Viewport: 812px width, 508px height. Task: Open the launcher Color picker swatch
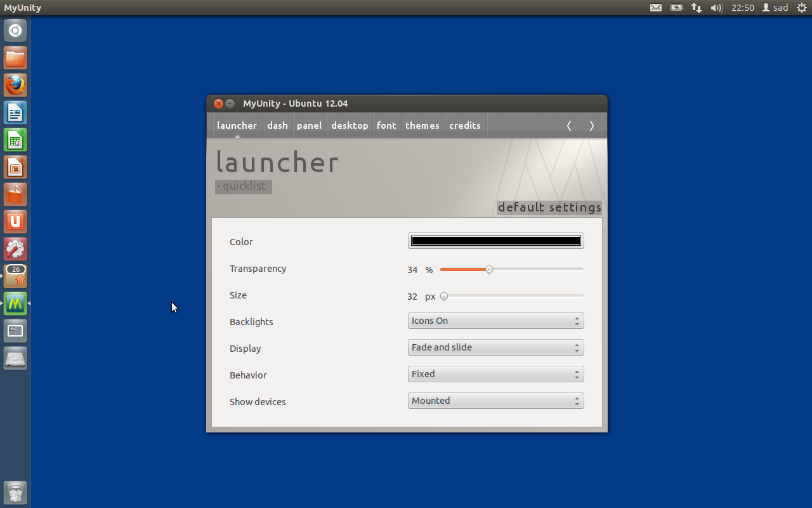(x=496, y=241)
